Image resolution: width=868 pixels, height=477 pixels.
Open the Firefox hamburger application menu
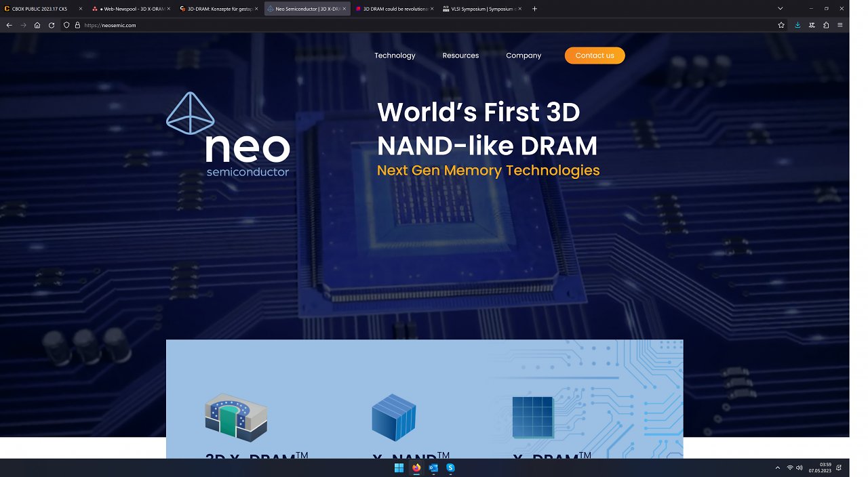[x=840, y=25]
